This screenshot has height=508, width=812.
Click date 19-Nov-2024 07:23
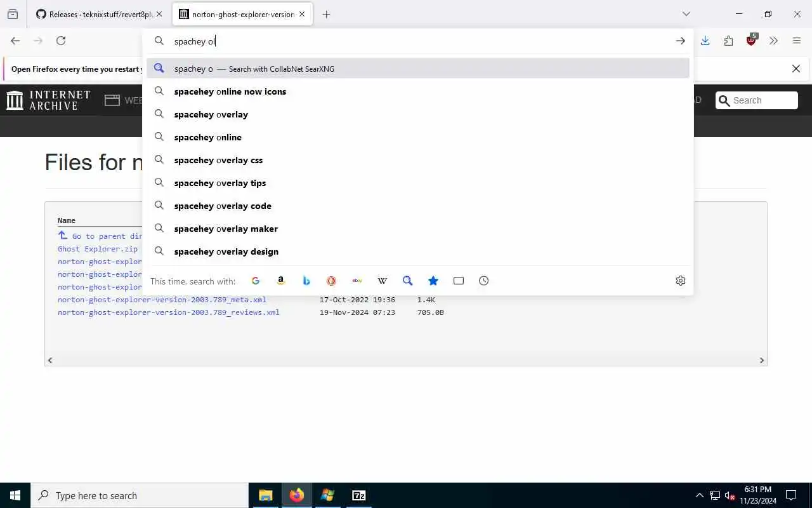click(x=357, y=312)
